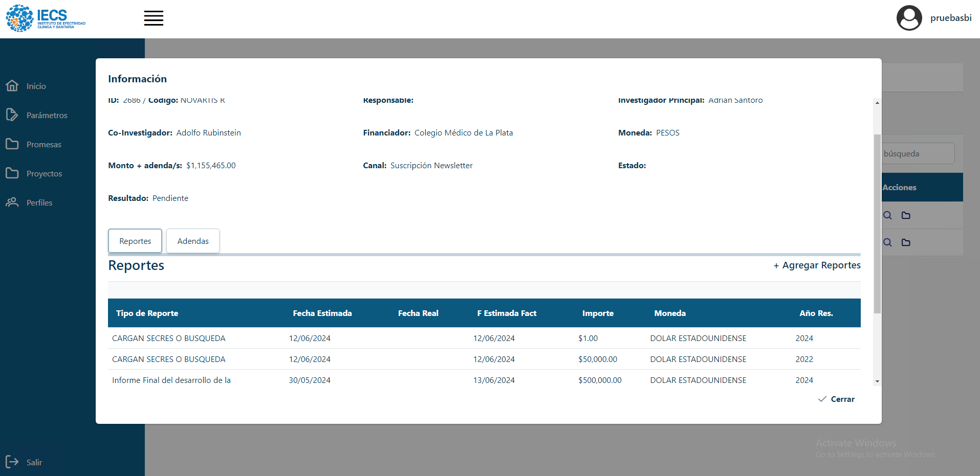Viewport: 980px width, 476px height.
Task: Click the second row folder icon
Action: [x=906, y=242]
